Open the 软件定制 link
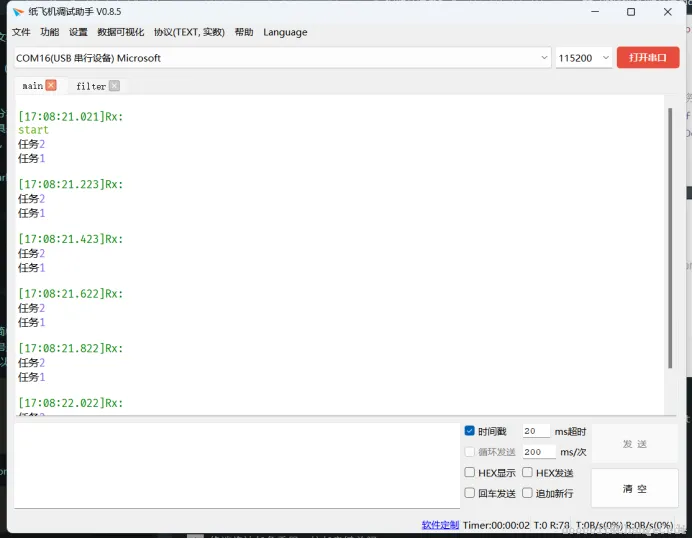The width and height of the screenshot is (693, 539). tap(440, 525)
